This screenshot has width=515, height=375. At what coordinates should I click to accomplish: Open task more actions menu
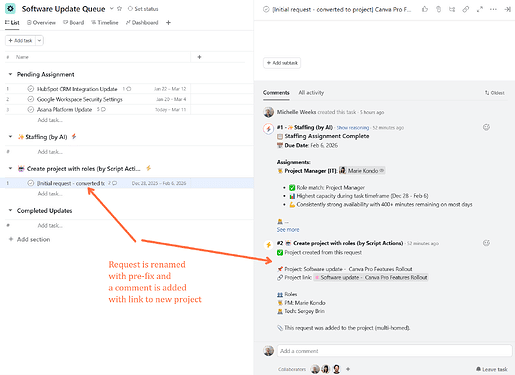493,9
